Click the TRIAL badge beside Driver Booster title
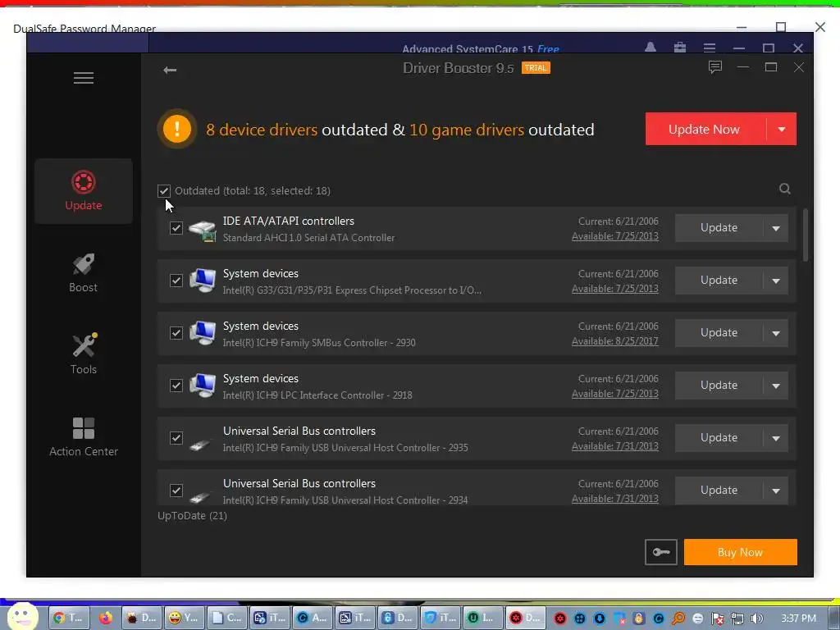The image size is (840, 630). pos(536,67)
